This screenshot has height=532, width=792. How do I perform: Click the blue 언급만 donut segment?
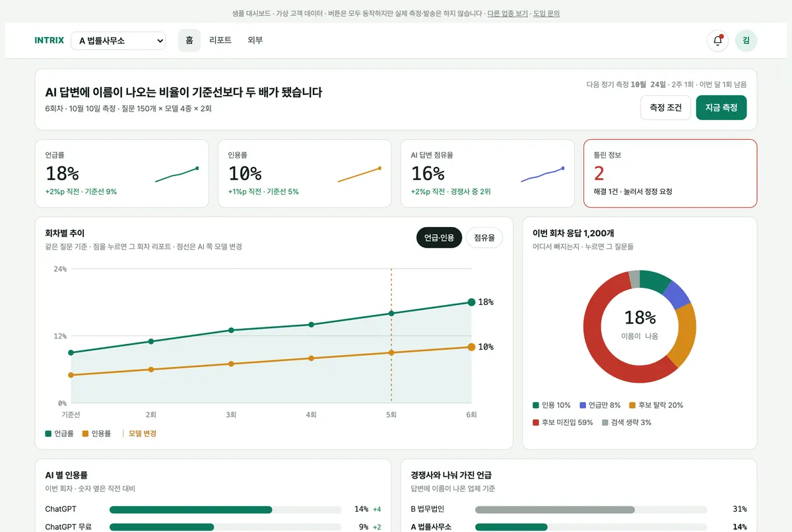pos(676,294)
